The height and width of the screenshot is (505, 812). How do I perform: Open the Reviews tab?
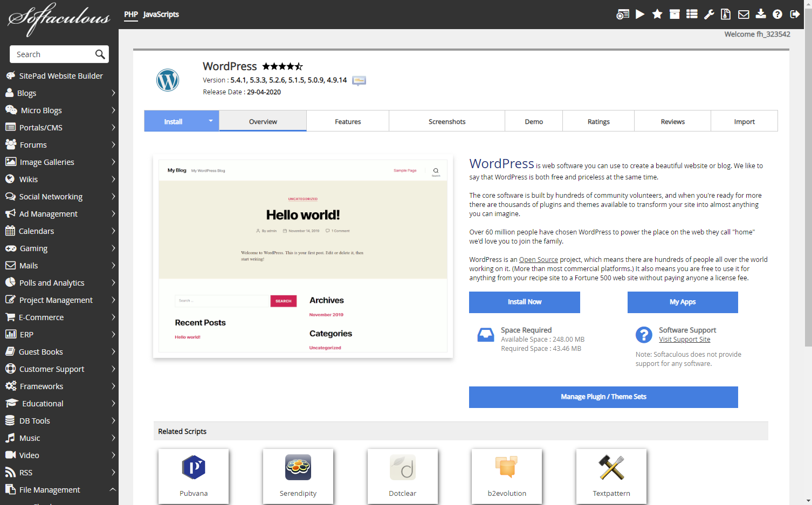(673, 121)
